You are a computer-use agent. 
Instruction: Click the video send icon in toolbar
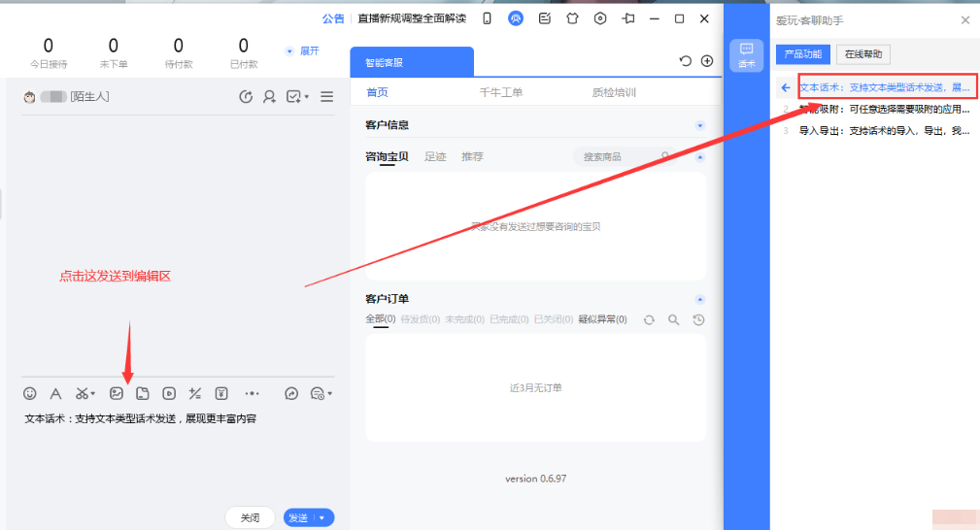pos(169,393)
